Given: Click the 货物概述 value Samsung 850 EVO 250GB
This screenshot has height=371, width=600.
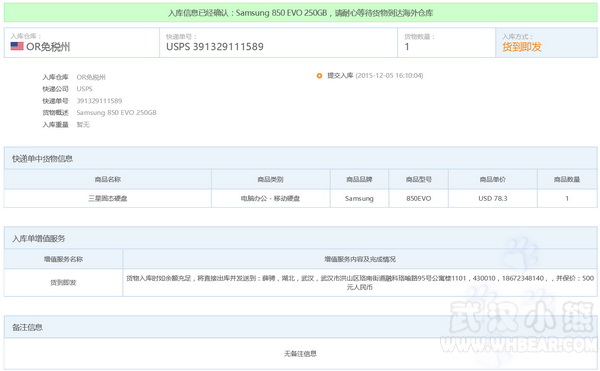Looking at the screenshot, I should [x=116, y=112].
